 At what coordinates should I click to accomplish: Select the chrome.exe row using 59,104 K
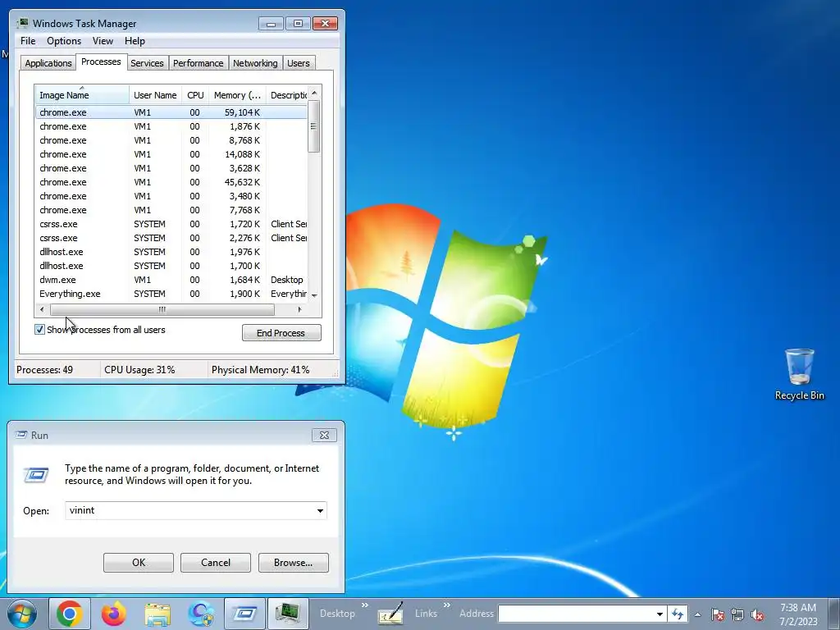pyautogui.click(x=171, y=112)
